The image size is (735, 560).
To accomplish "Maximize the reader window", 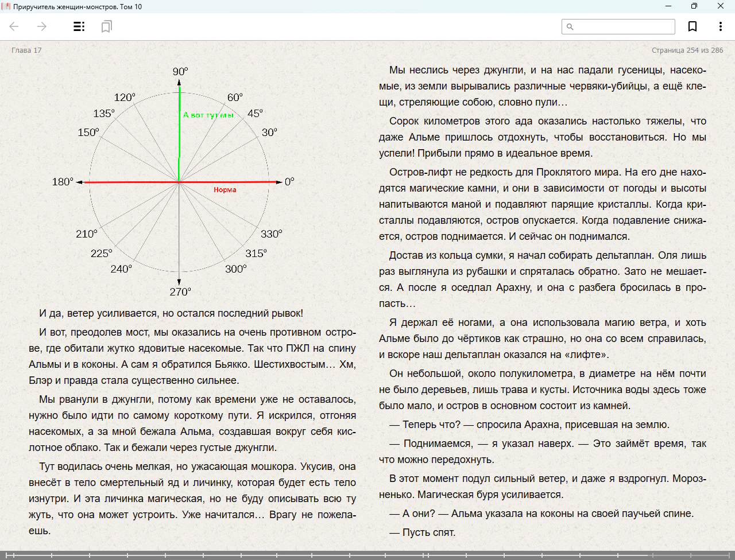I will tap(694, 6).
